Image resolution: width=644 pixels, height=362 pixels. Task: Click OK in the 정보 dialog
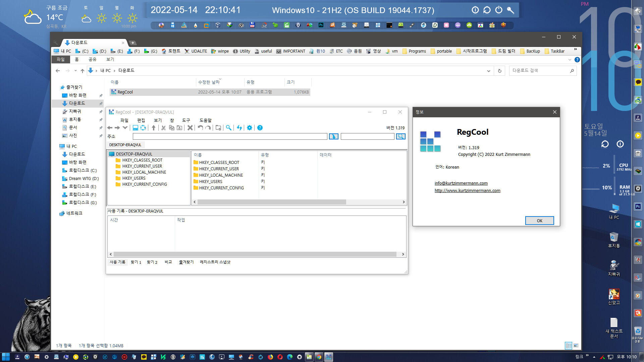(x=539, y=221)
